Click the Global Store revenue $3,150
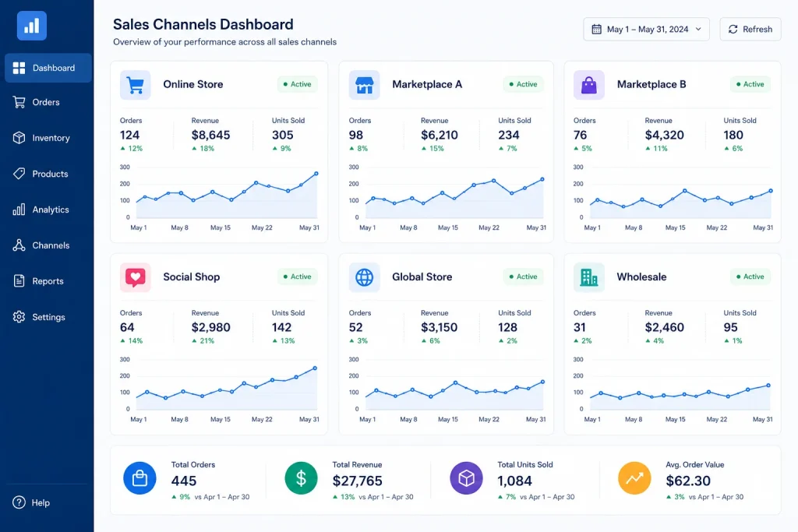The height and width of the screenshot is (532, 798). (x=440, y=328)
